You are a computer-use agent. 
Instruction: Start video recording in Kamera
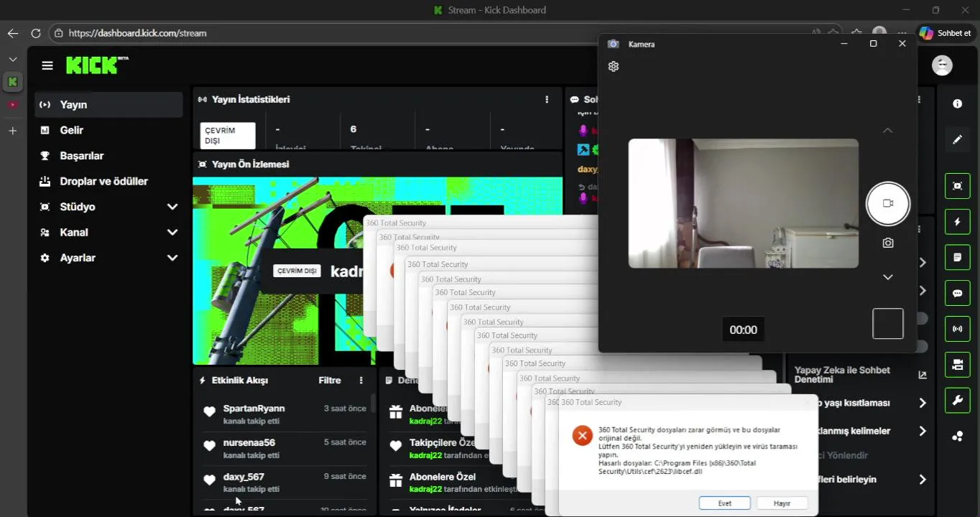pos(888,203)
